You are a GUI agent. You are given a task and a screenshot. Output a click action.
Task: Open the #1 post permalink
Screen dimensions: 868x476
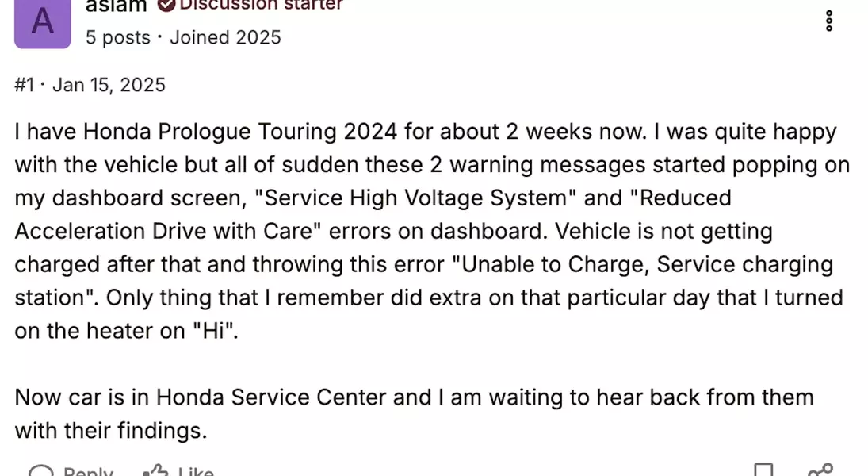point(25,85)
